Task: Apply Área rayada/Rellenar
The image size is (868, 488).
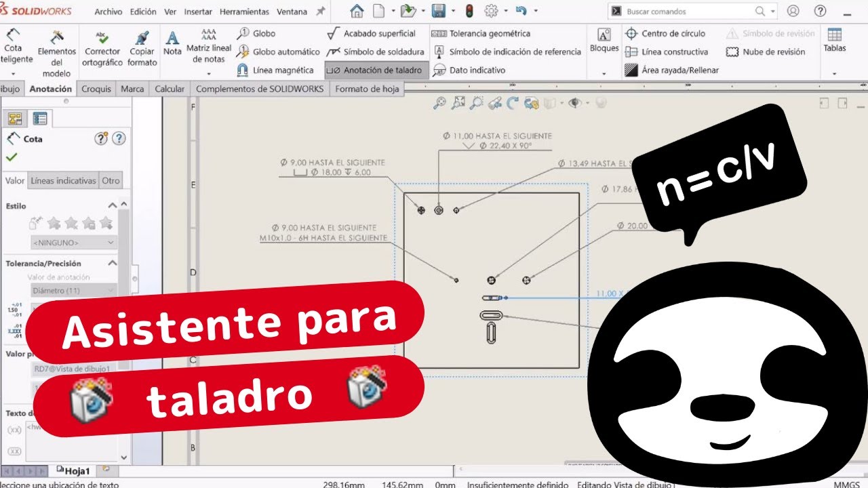Action: [x=672, y=70]
